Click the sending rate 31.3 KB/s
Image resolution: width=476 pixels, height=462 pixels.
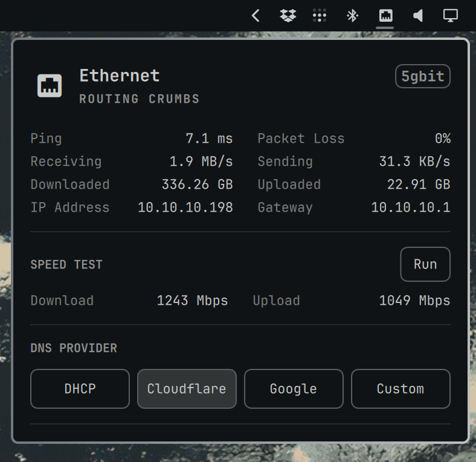click(x=414, y=161)
